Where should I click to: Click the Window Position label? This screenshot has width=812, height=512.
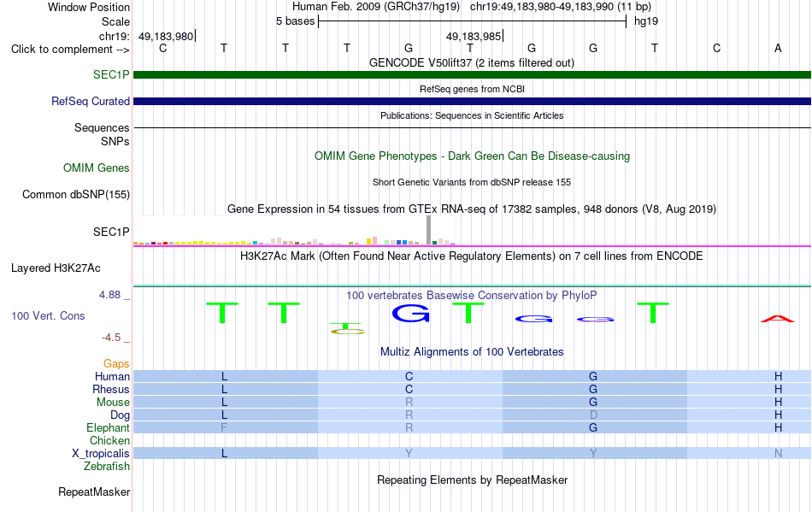[x=89, y=7]
